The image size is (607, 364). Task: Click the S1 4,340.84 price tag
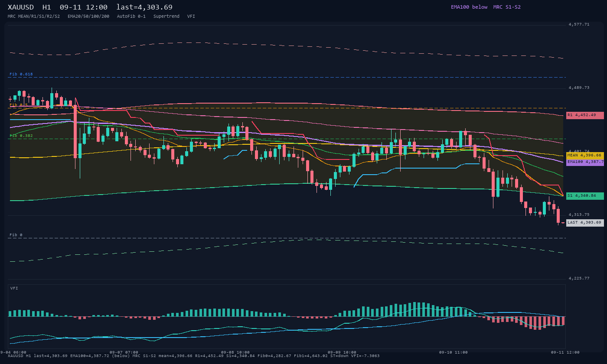click(x=585, y=196)
